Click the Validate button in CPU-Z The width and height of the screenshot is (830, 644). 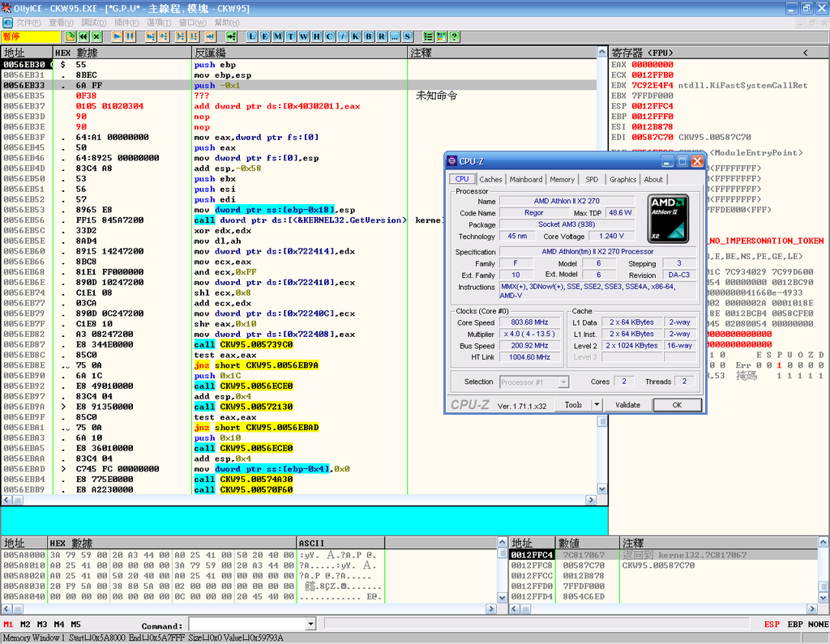628,405
